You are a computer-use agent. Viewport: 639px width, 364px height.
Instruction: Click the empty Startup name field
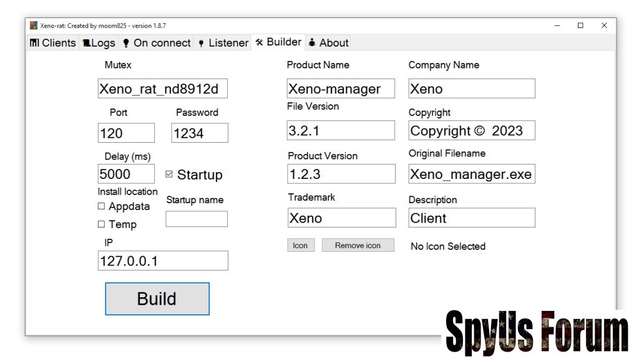[x=197, y=219]
